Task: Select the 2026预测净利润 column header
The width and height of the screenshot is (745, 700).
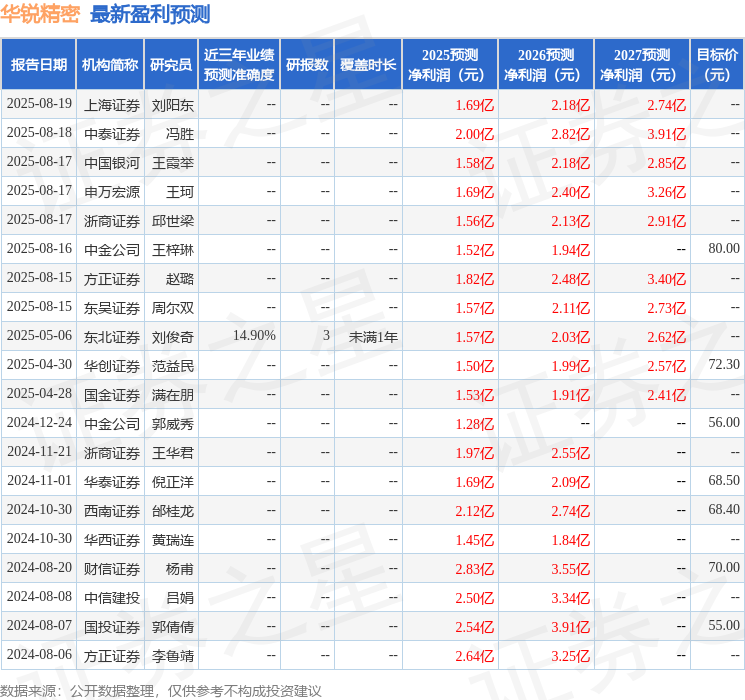Action: (x=546, y=65)
